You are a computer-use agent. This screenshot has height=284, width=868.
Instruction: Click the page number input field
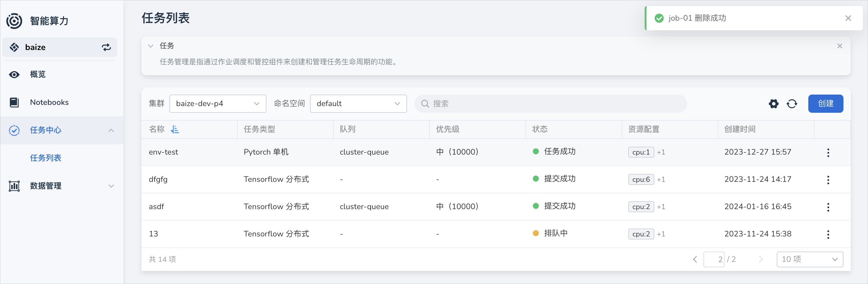pos(714,259)
